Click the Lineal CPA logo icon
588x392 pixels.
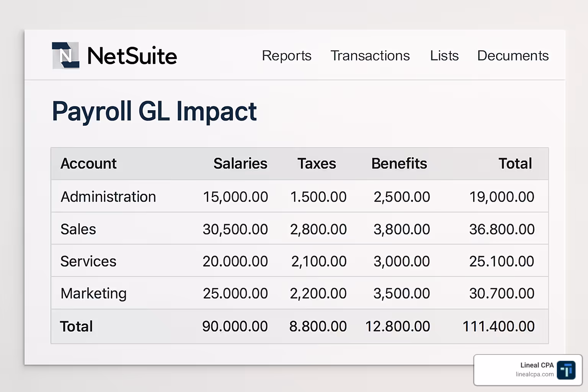[x=566, y=370]
